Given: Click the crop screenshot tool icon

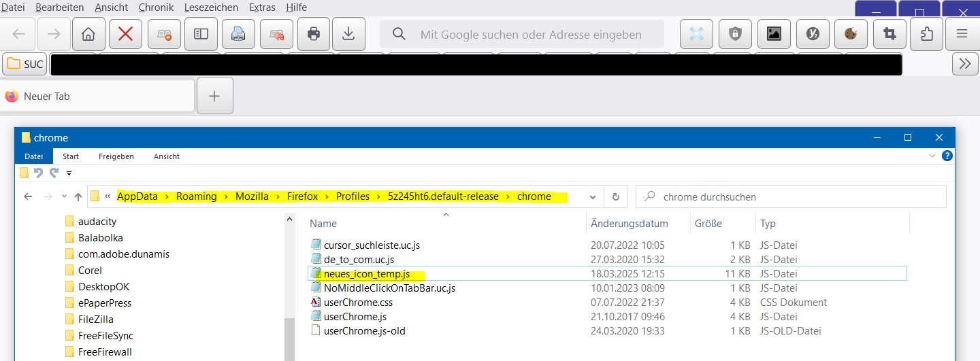Looking at the screenshot, I should coord(889,34).
